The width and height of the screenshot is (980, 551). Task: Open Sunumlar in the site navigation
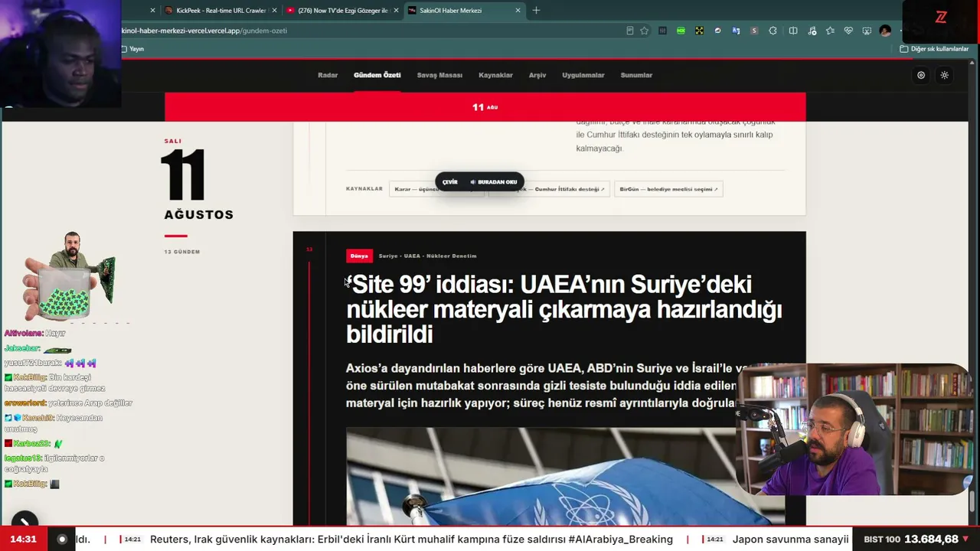point(636,75)
